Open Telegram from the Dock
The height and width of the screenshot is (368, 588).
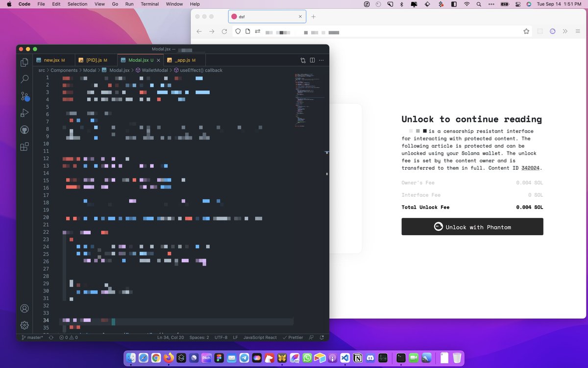pyautogui.click(x=244, y=358)
